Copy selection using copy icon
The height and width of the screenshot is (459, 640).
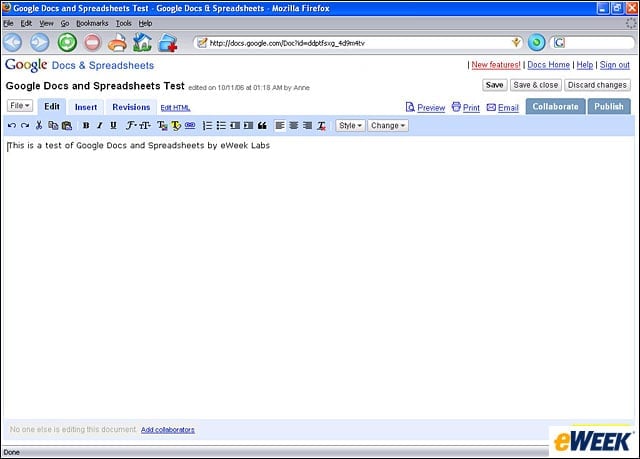pos(53,126)
